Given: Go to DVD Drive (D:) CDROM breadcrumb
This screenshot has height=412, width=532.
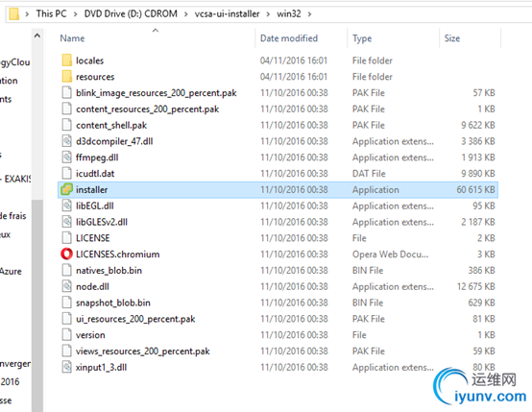Looking at the screenshot, I should pos(131,13).
